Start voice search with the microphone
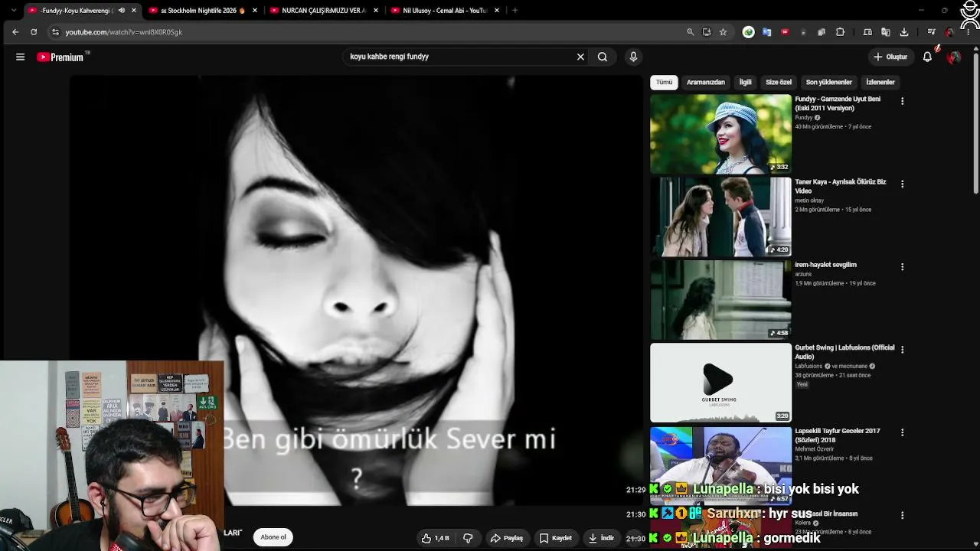 (633, 57)
